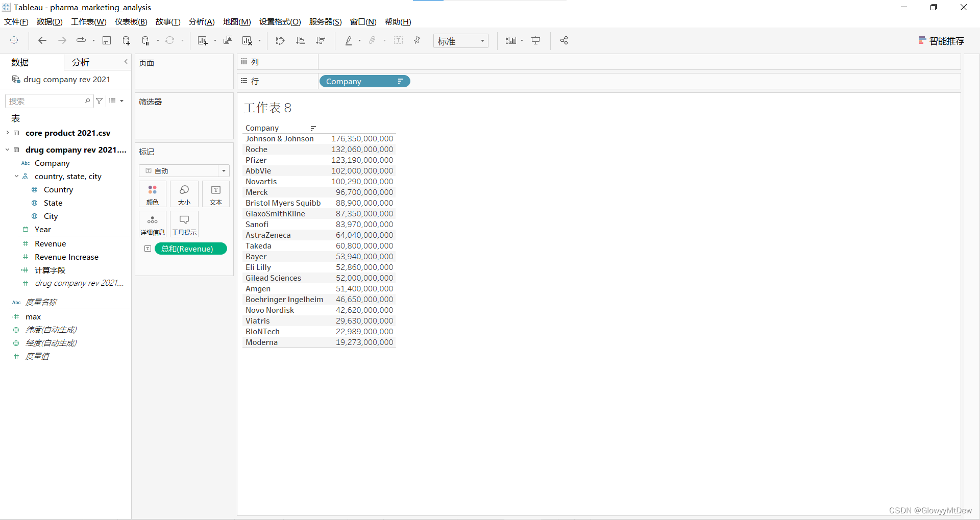Click the 颜色 color mark card
This screenshot has width=980, height=520.
[x=153, y=194]
